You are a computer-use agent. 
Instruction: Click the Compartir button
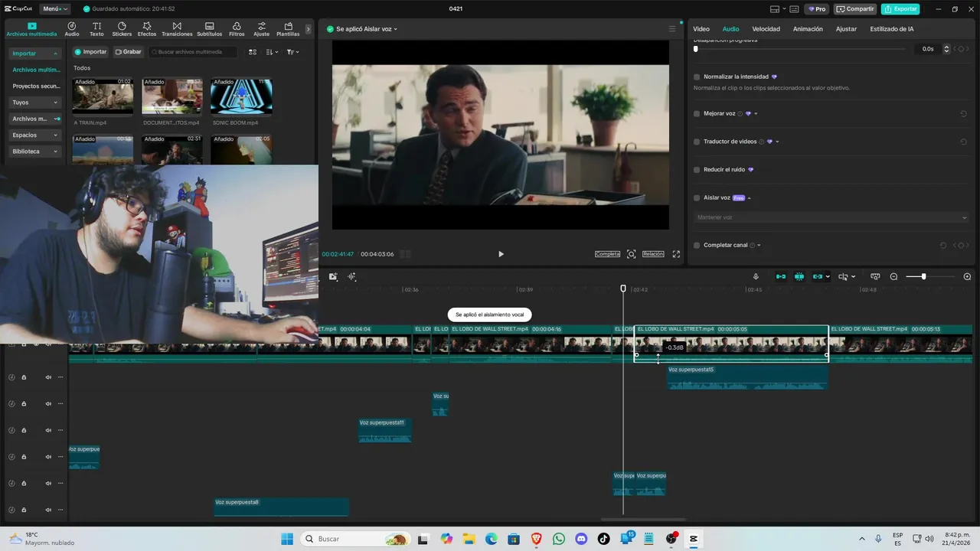(x=855, y=9)
